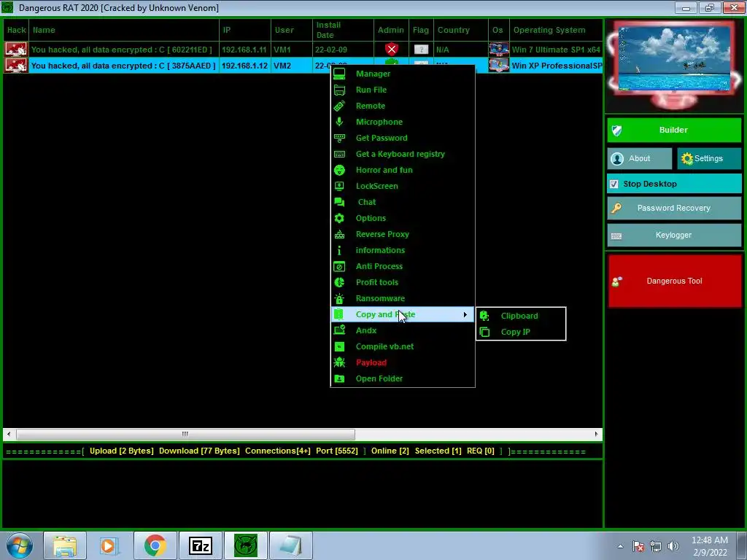Click the horizontal scrollbar thumb

coord(185,434)
